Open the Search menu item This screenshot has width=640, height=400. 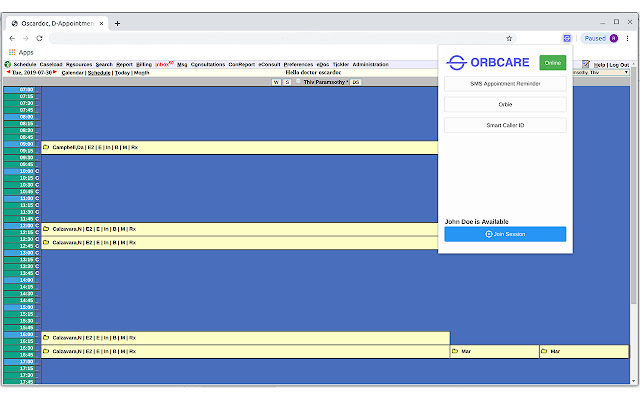[x=104, y=64]
